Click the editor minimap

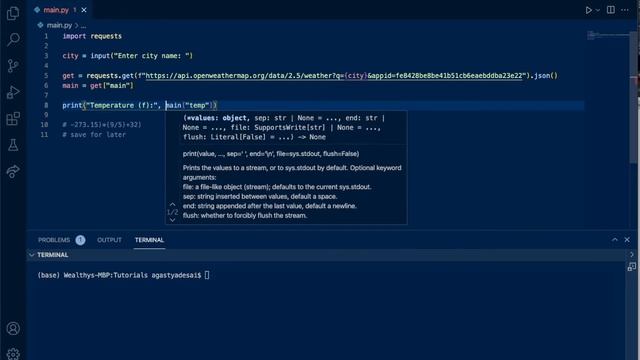[x=607, y=36]
